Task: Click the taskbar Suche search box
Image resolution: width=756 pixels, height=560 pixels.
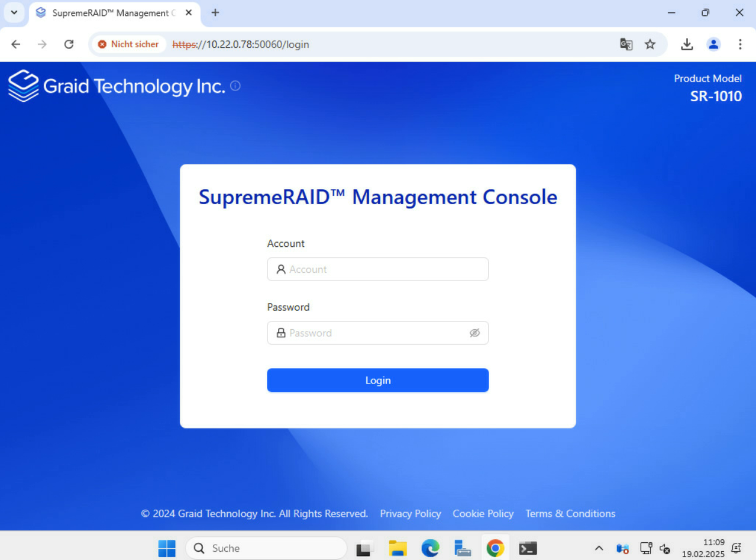Action: [x=266, y=548]
